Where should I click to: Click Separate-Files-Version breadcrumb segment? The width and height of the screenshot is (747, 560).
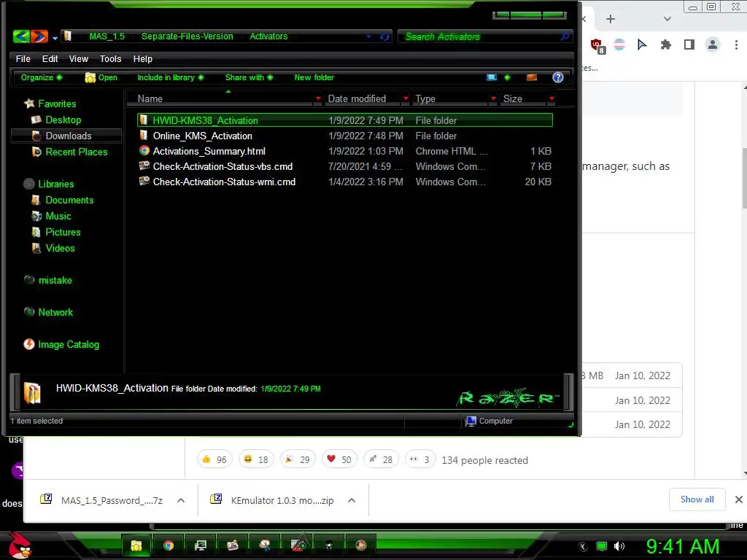click(187, 36)
